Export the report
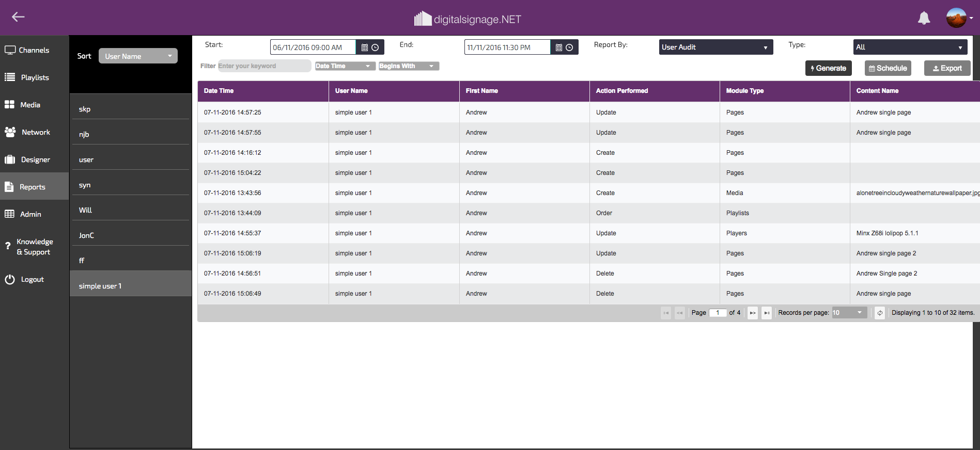The height and width of the screenshot is (450, 980). tap(947, 68)
